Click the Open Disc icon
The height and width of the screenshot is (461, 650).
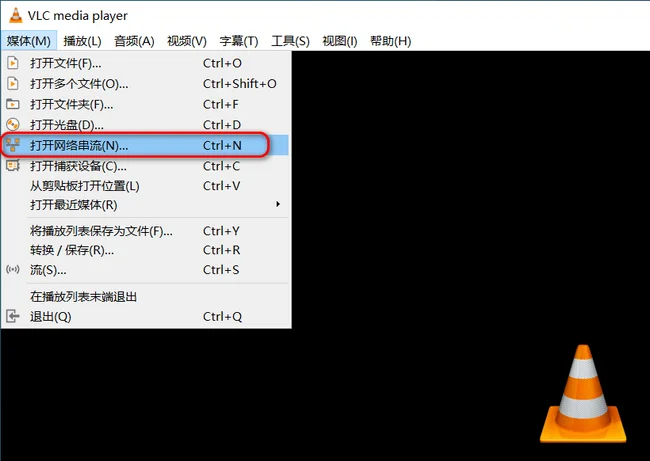pyautogui.click(x=13, y=124)
